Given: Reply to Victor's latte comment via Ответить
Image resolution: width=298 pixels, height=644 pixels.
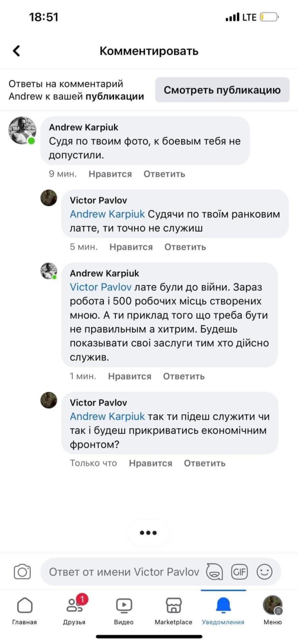Looking at the screenshot, I should (x=185, y=246).
